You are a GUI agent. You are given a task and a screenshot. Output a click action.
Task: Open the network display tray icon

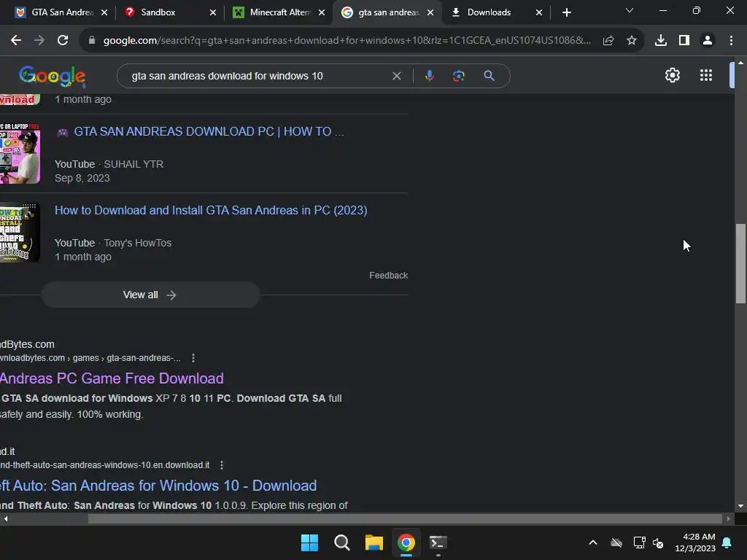[x=639, y=542]
